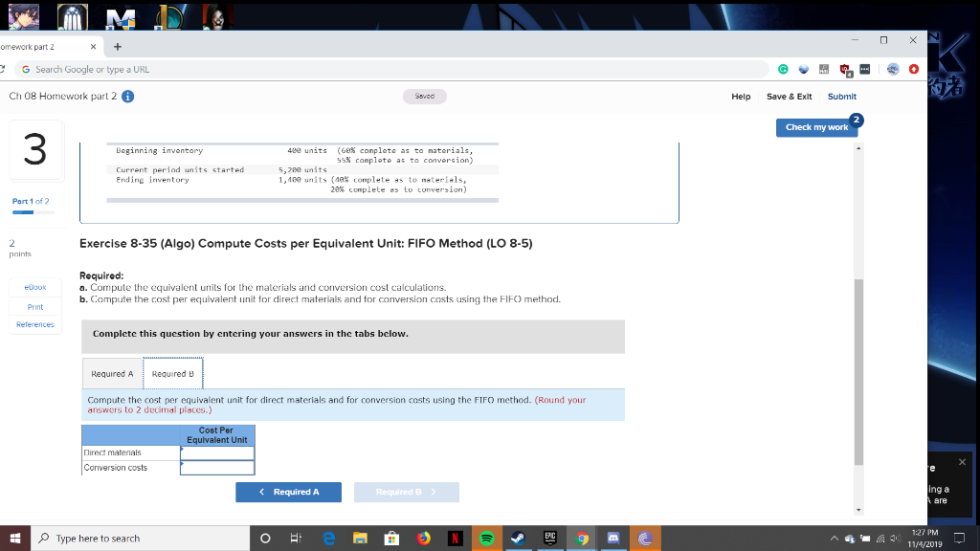Click the References link in the sidebar
Viewport: 980px width, 551px height.
[x=34, y=323]
